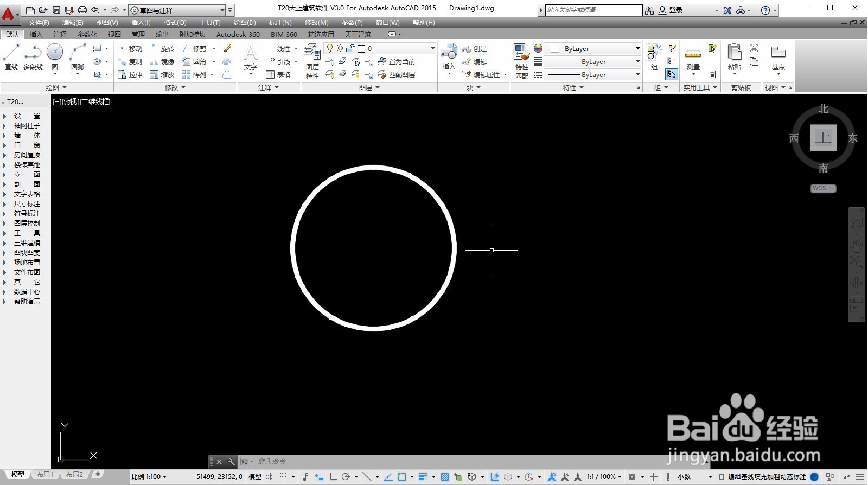868x485 pixels.
Task: Click the 圆角 (Fillet) tool
Action: pos(194,61)
